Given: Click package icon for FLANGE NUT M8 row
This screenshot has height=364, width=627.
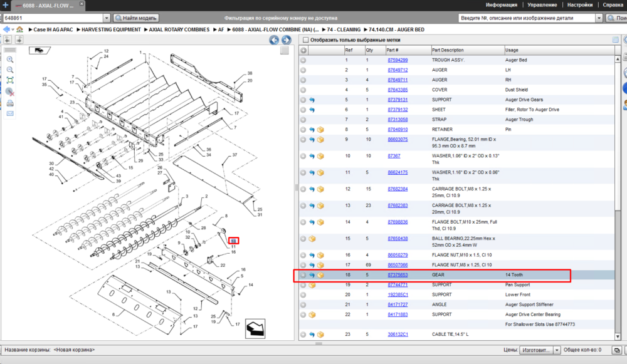Looking at the screenshot, I should click(320, 265).
